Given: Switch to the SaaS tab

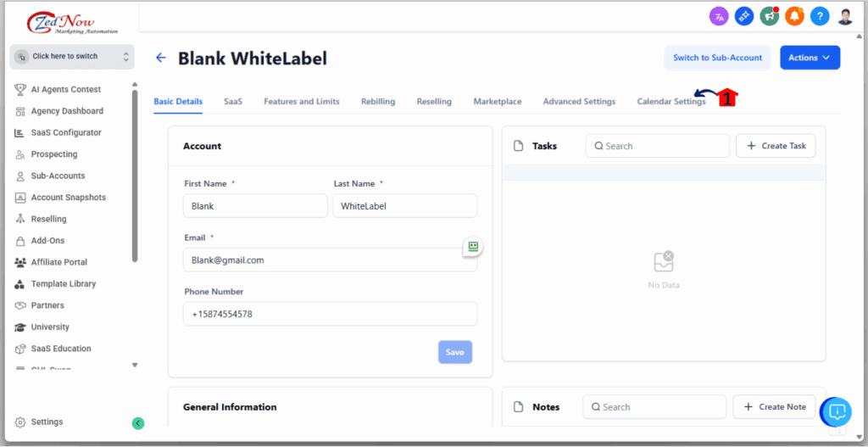Looking at the screenshot, I should (233, 102).
